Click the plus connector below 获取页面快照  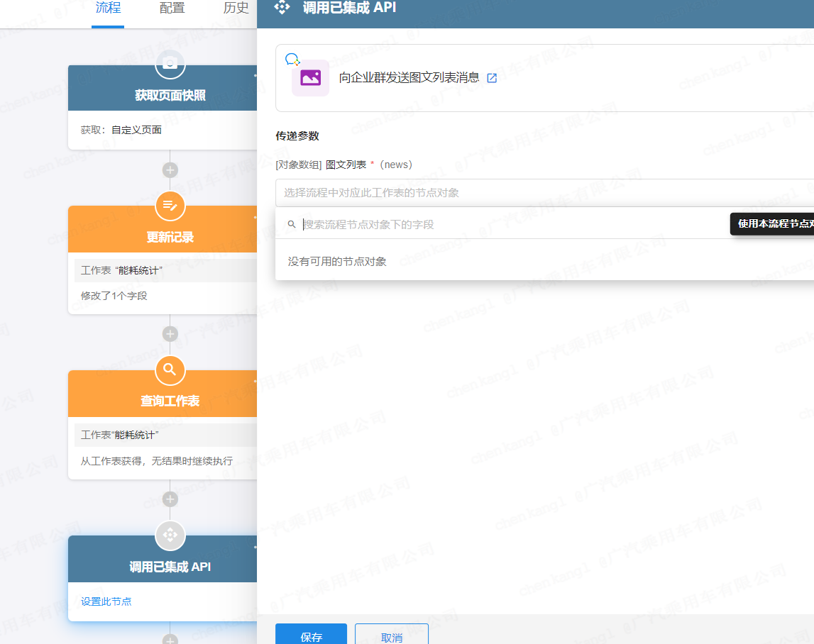coord(170,170)
